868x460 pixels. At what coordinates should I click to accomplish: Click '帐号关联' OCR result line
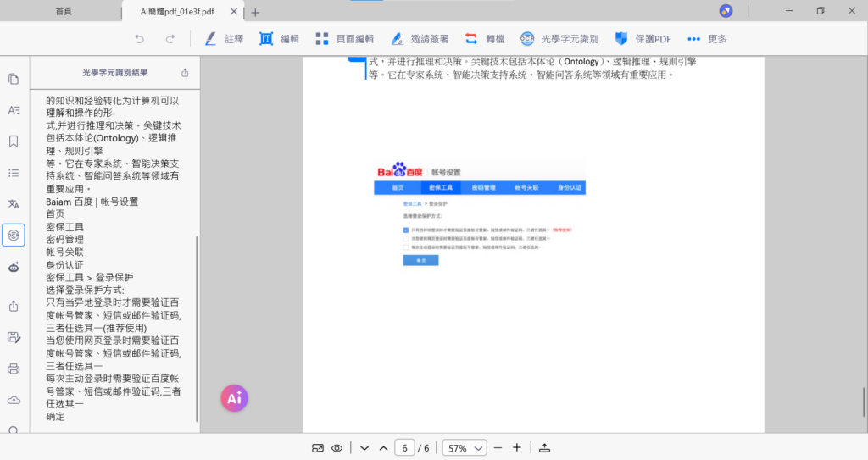[64, 252]
